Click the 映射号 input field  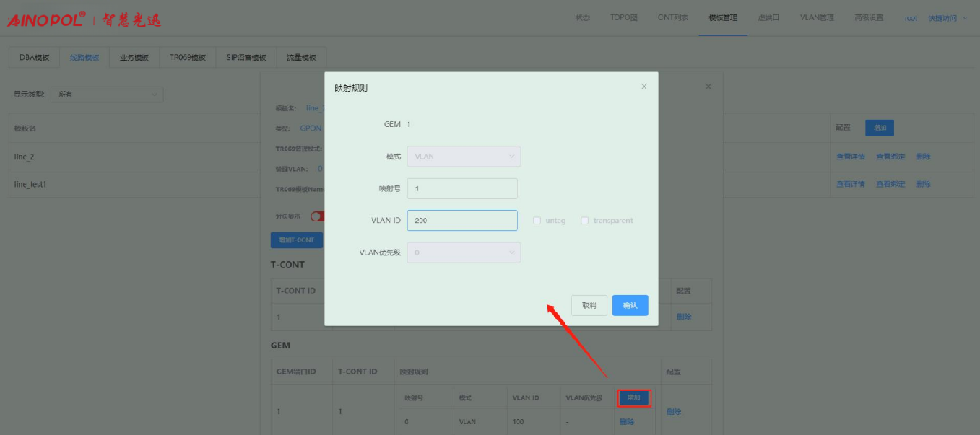462,188
